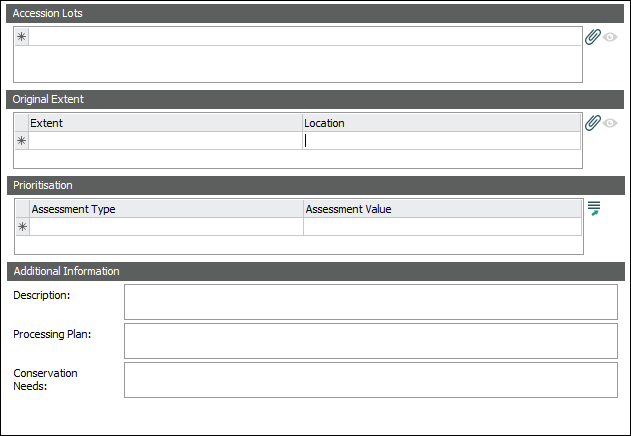Click the empty Accession Lots row cell

(304, 37)
